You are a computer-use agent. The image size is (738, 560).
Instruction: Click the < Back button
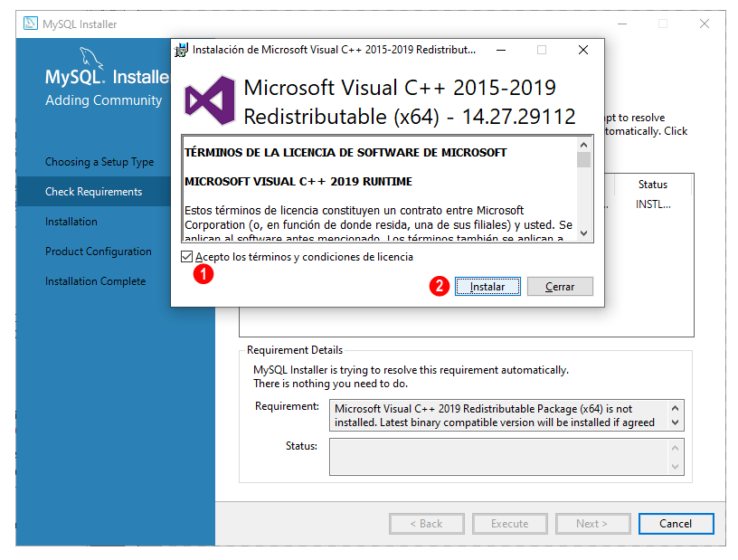426,524
